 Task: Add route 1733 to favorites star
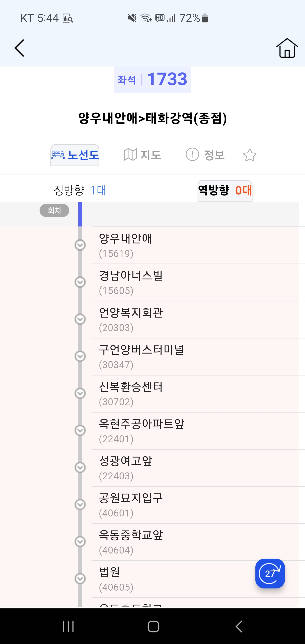coord(250,155)
